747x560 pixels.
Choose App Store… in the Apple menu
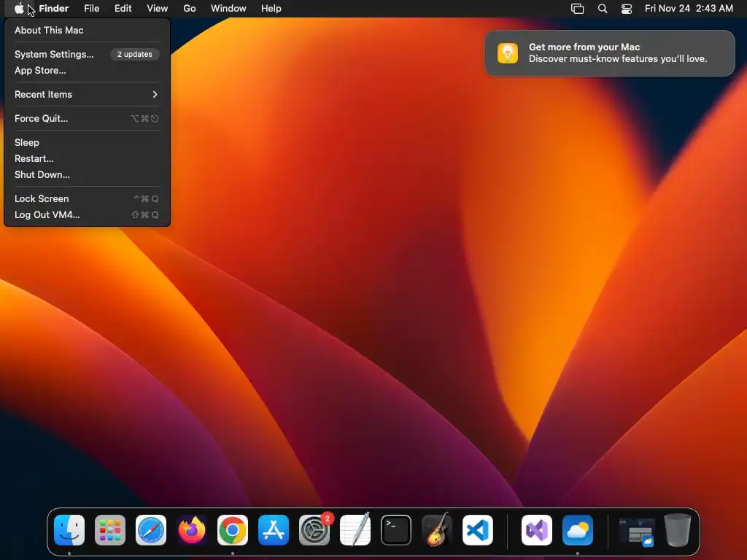click(x=87, y=71)
